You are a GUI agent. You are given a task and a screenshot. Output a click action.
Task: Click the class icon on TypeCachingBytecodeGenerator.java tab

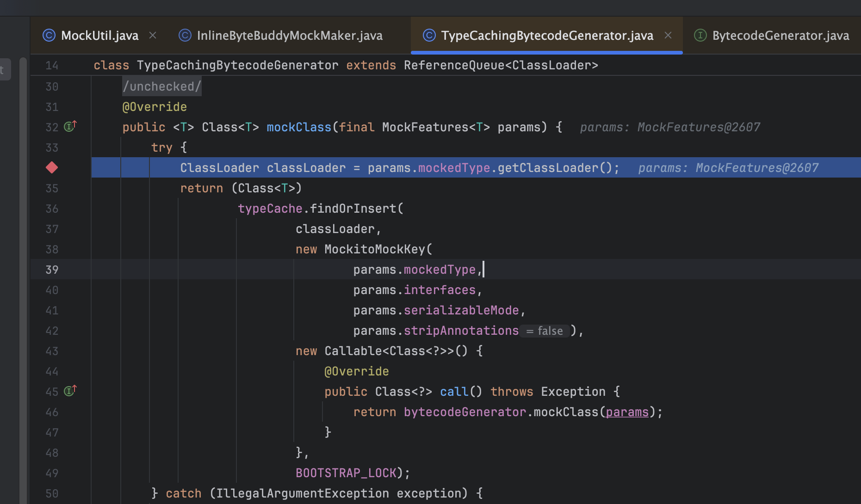point(429,35)
